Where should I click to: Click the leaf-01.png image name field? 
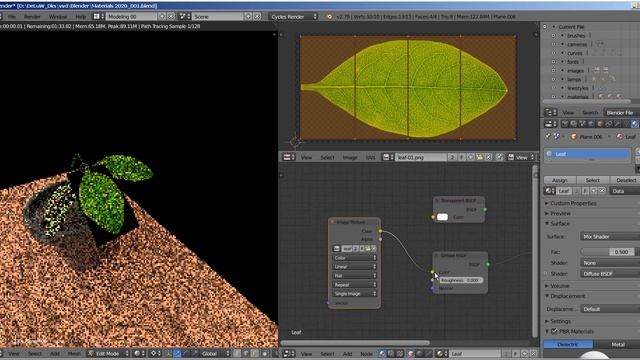pyautogui.click(x=421, y=157)
